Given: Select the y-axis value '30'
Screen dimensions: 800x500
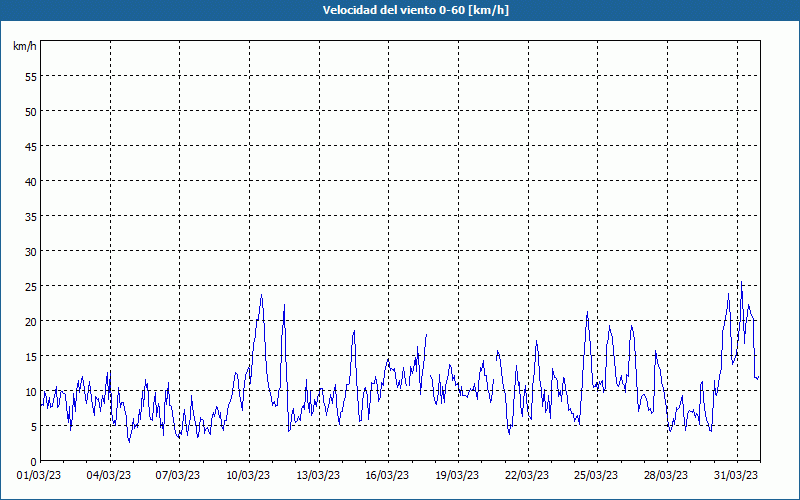Looking at the screenshot, I should pos(31,252).
